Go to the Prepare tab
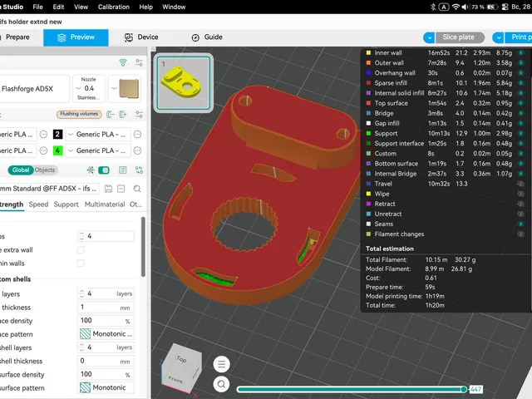This screenshot has height=399, width=532. pos(17,37)
